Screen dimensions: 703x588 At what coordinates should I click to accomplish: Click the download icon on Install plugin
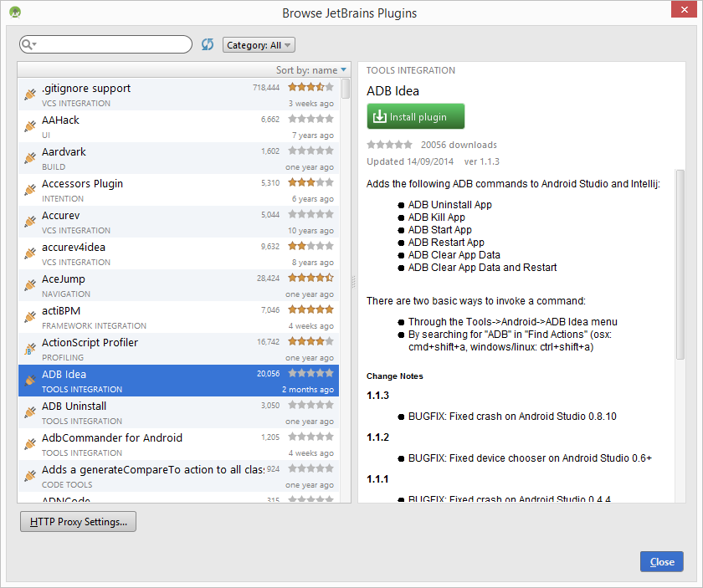(379, 116)
